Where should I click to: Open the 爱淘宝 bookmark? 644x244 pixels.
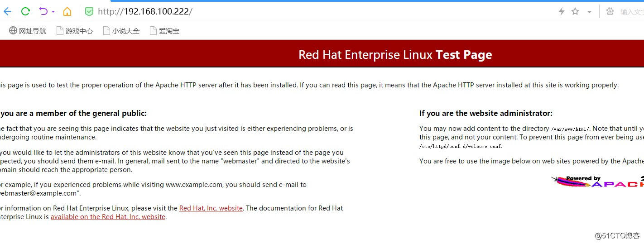point(164,31)
